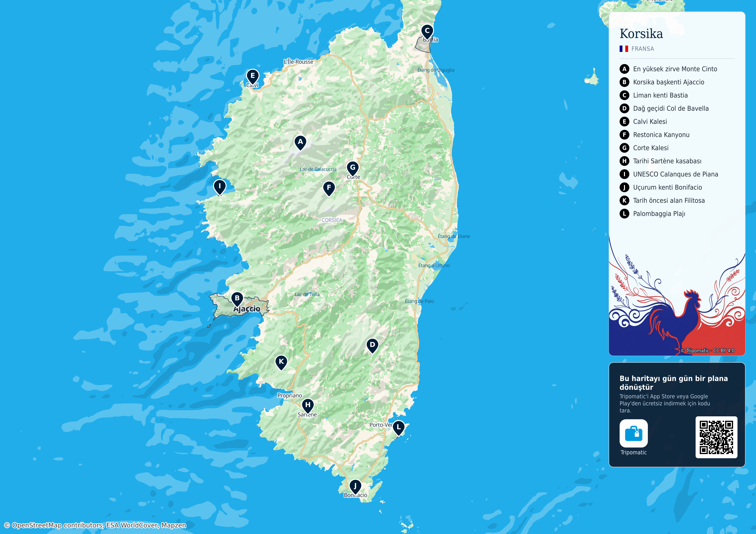Select map pin J at Bonifacio
The image size is (756, 534).
point(355,487)
